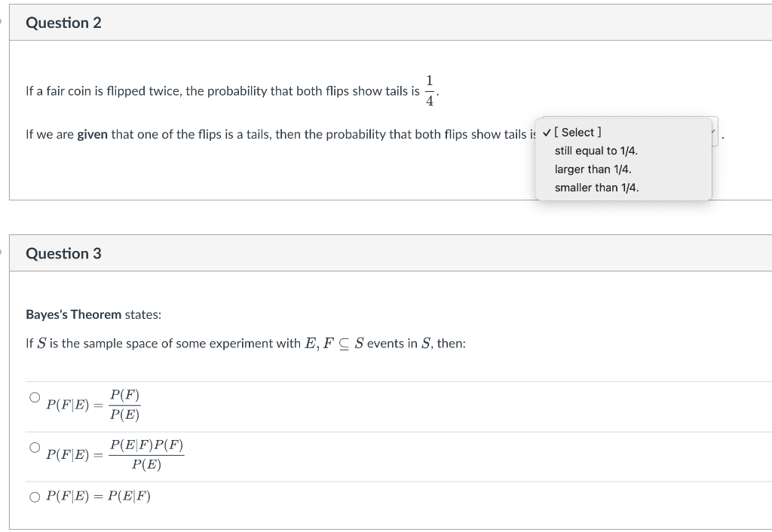Click the checkmark on the [Select] option
772x532 pixels.
coord(546,132)
